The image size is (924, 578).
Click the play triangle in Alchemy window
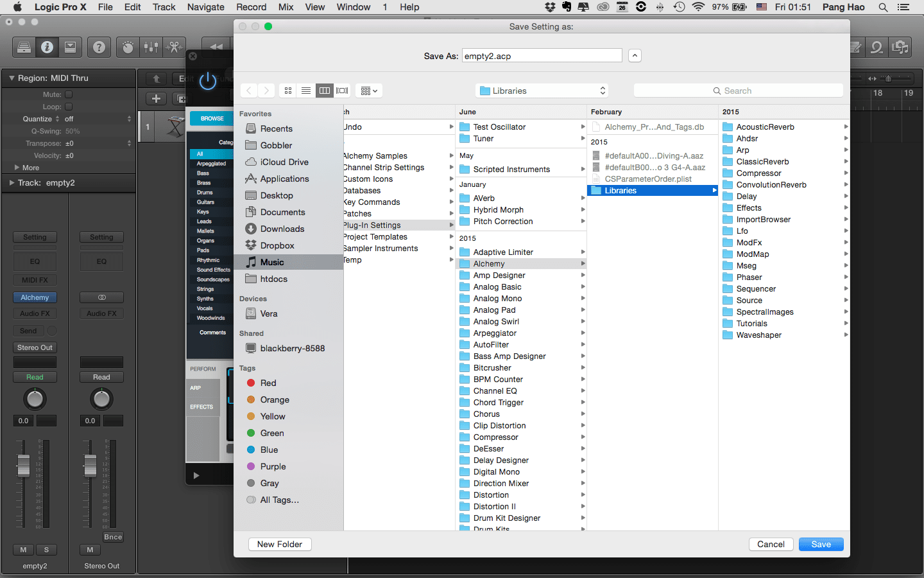(x=196, y=475)
